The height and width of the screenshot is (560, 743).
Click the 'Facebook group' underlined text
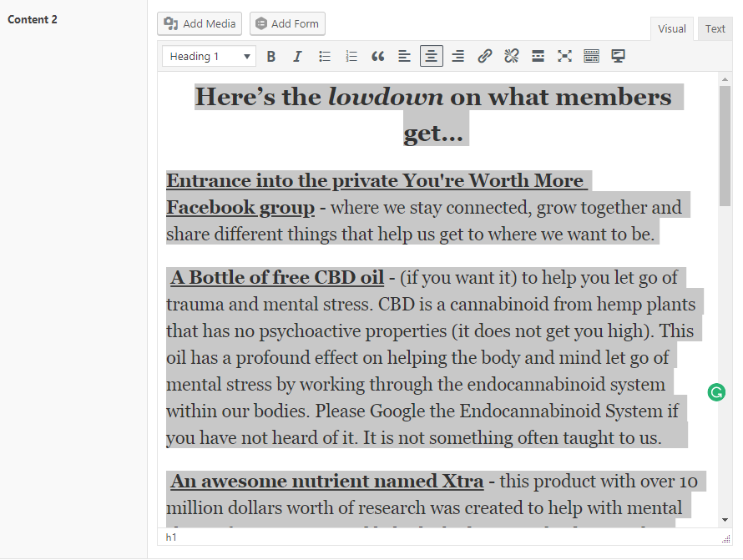240,208
